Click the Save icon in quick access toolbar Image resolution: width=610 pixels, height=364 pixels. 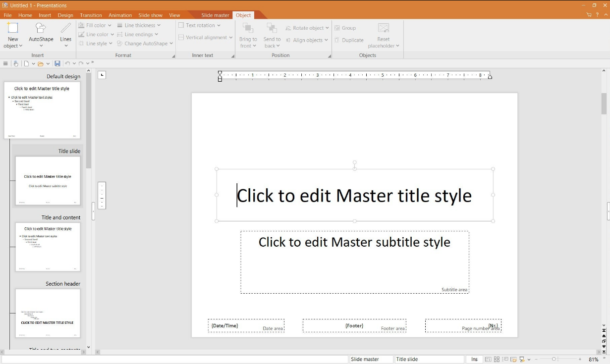tap(57, 63)
